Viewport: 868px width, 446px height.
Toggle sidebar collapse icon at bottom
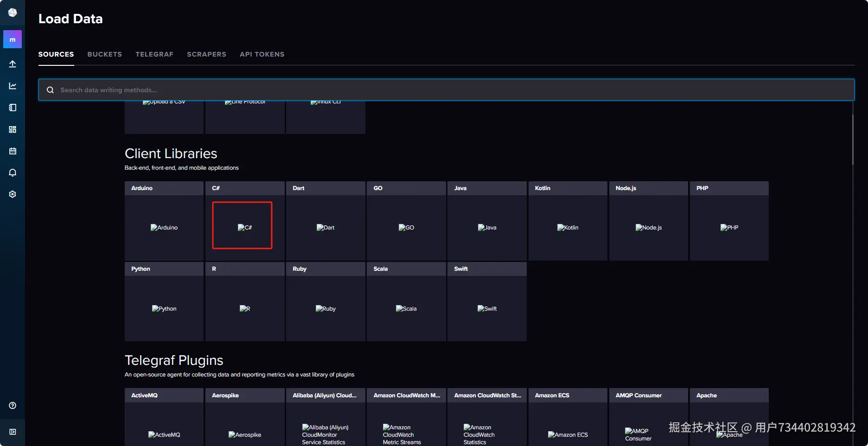13,432
